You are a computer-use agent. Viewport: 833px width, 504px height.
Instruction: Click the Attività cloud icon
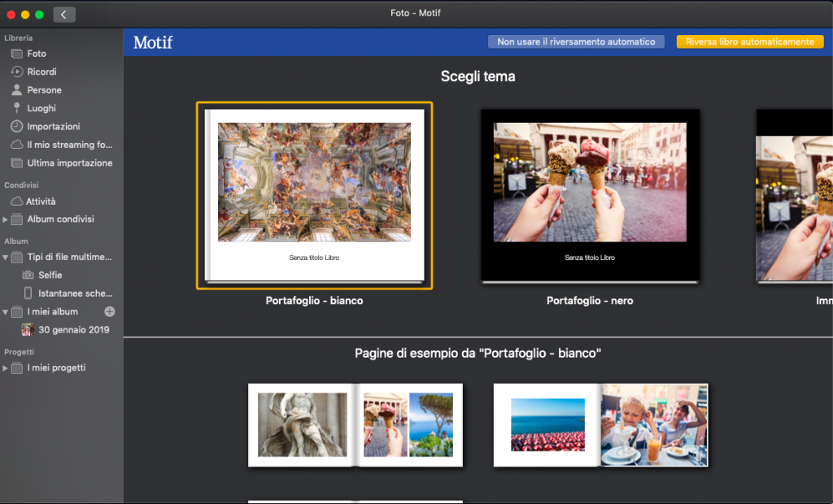[17, 202]
